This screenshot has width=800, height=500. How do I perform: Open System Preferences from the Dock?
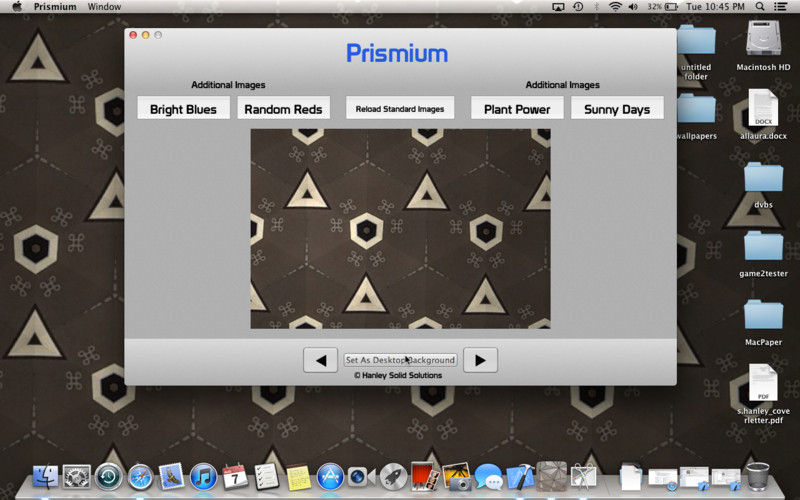tap(77, 477)
